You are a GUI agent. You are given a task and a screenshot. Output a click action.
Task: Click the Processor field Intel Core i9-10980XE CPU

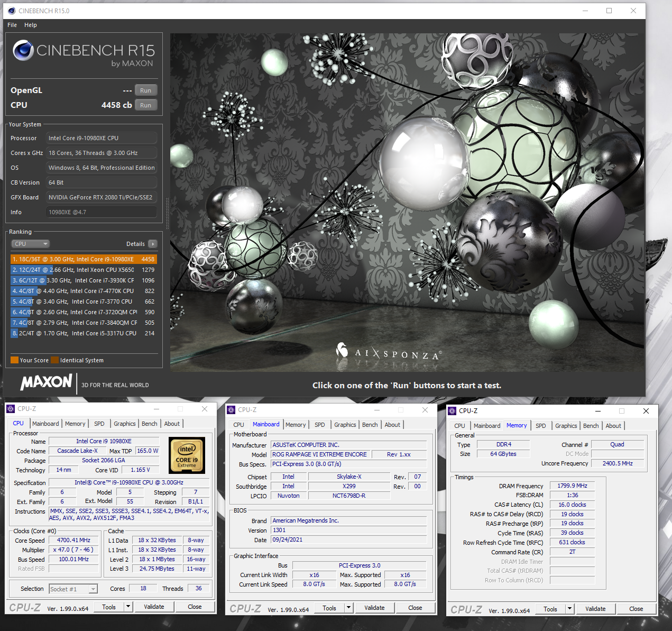click(102, 138)
